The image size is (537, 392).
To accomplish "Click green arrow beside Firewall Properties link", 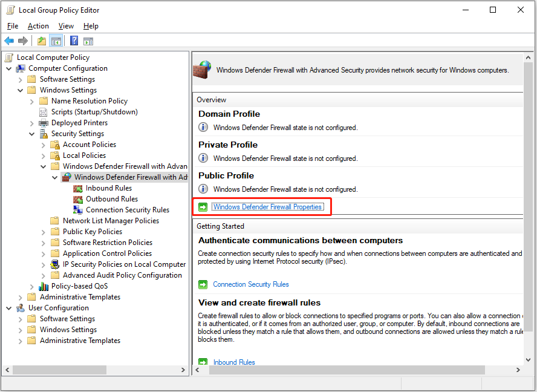I will pos(203,207).
